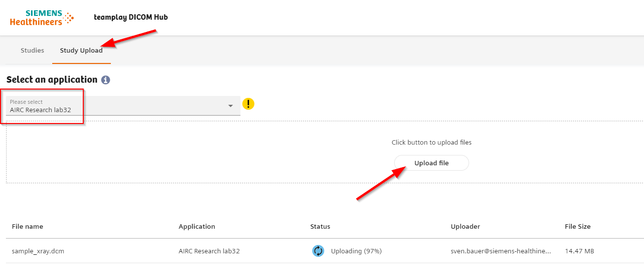Switch to the Studies tab
Viewport: 644px width, 274px height.
pyautogui.click(x=33, y=50)
